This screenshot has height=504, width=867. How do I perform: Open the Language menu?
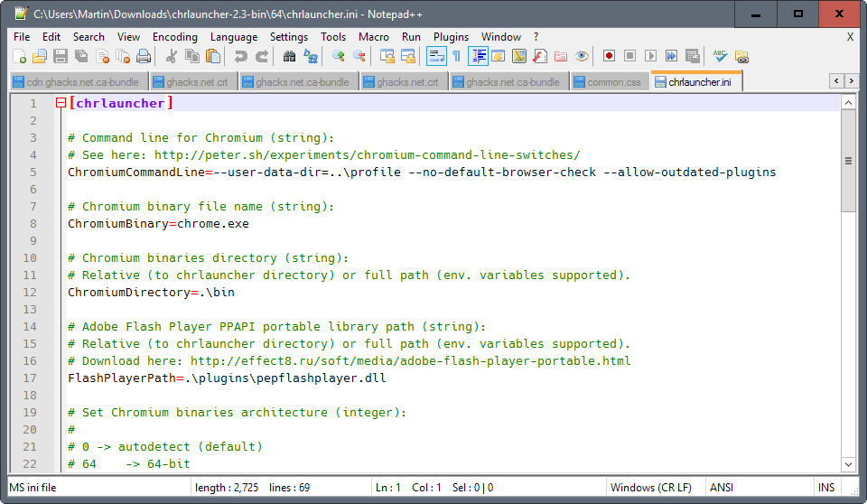(234, 37)
